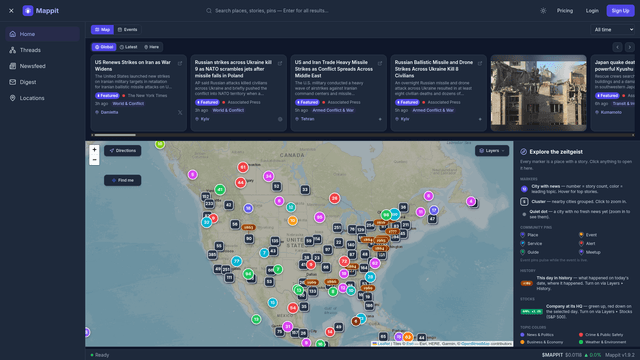640x360 pixels.
Task: Click the cyan 77 city marker
Action: [x=236, y=261]
